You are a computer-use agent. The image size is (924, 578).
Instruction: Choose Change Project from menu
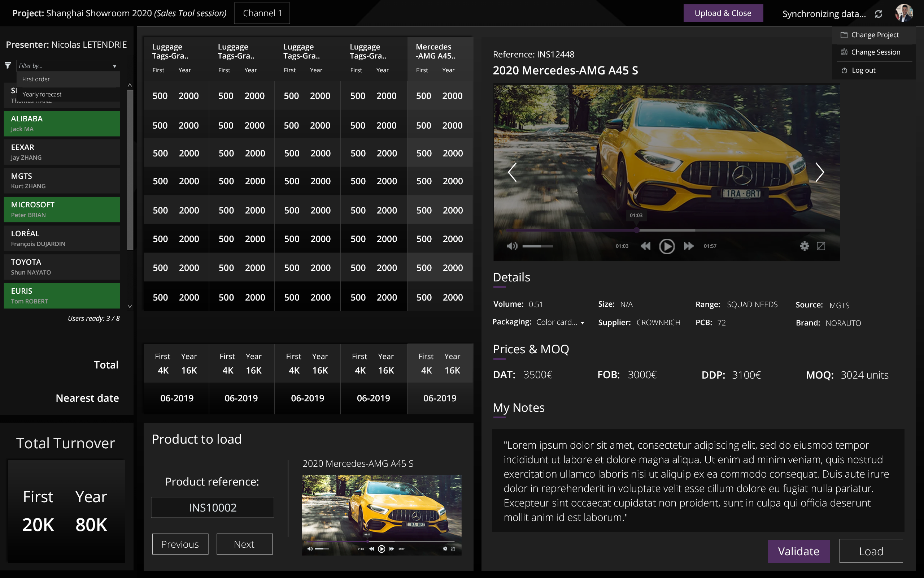point(874,35)
